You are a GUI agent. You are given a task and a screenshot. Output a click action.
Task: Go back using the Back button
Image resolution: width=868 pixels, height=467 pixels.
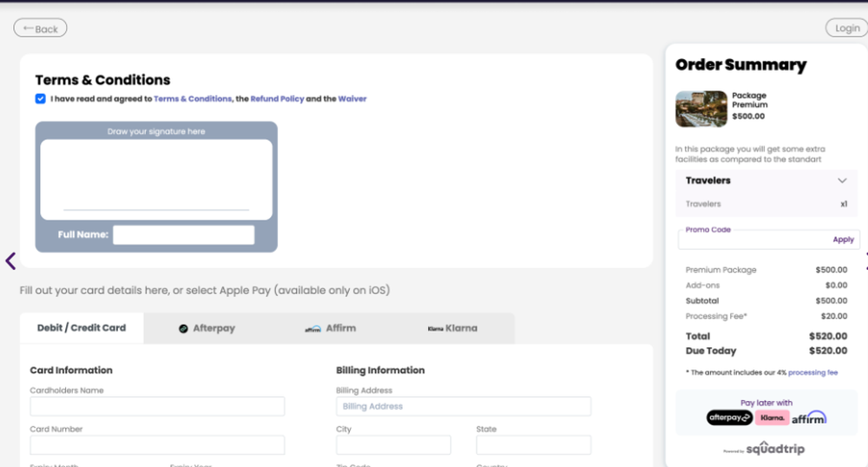pyautogui.click(x=41, y=29)
